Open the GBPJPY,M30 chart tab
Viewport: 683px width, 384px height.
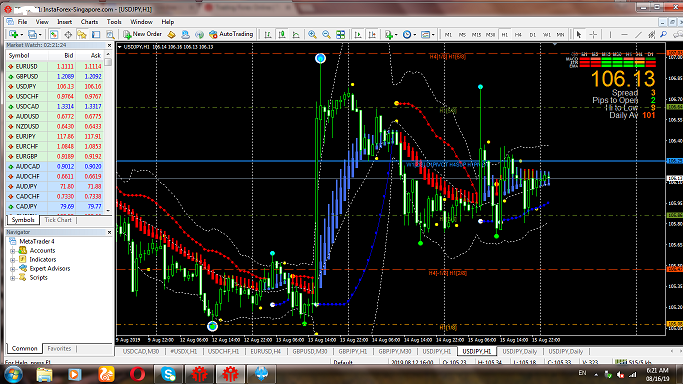(x=395, y=351)
